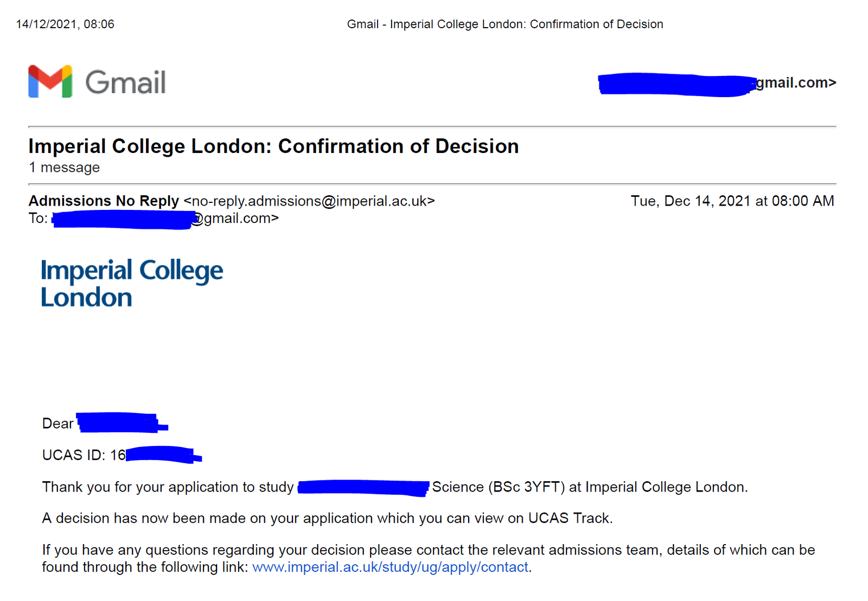Viewport: 868px width, 601px height.
Task: Click the page header title beginning 'Gmail - Imperial'
Action: point(505,24)
